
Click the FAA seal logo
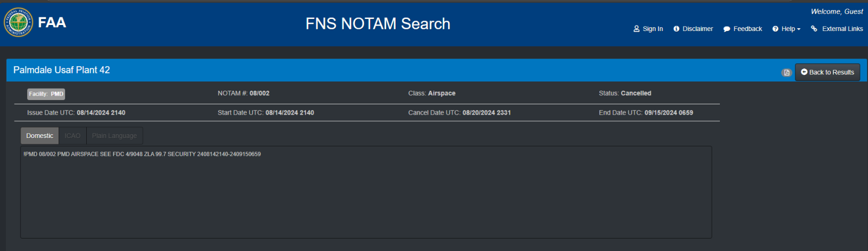(18, 23)
